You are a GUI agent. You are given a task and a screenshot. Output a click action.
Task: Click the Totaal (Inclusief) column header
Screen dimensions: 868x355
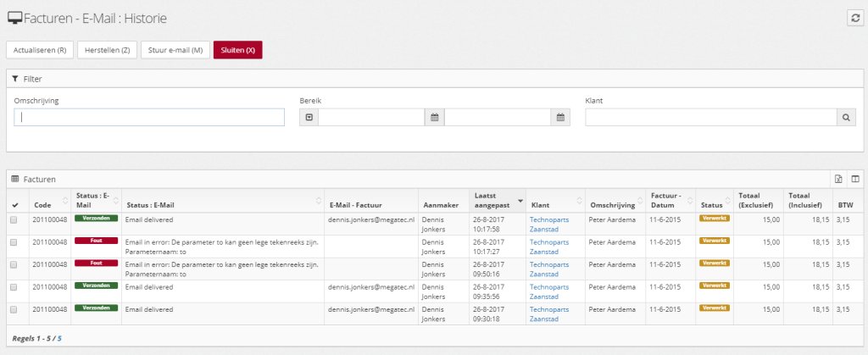pyautogui.click(x=808, y=201)
